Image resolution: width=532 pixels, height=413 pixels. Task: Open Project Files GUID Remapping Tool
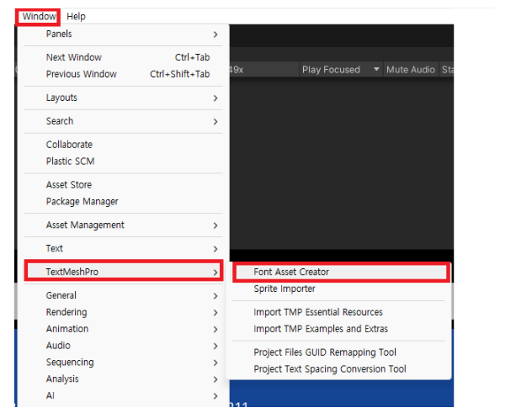point(338,352)
